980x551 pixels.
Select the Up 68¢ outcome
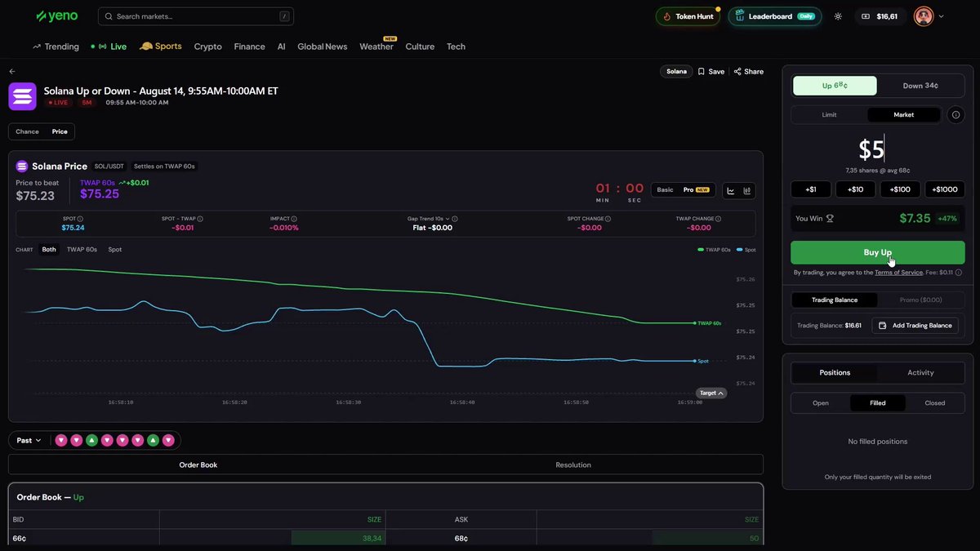tap(835, 86)
